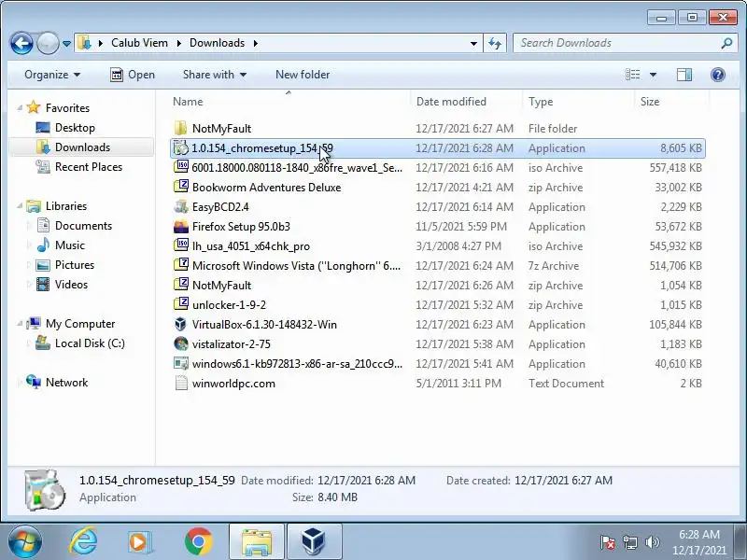
Task: Open Desktop under Favorites
Action: click(75, 128)
